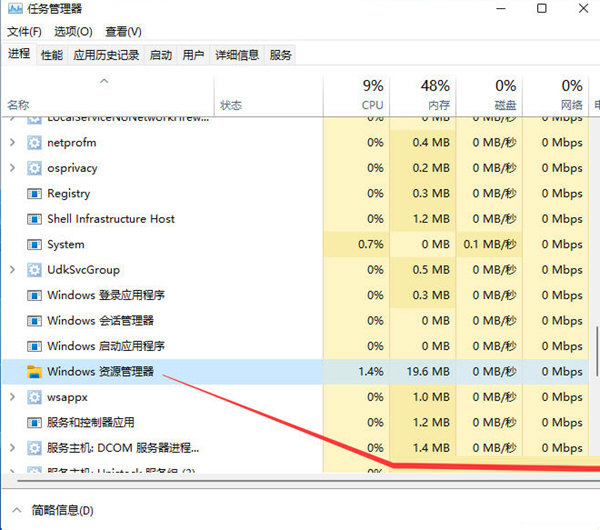600x530 pixels.
Task: Click the wsappx gear icon
Action: 35,397
